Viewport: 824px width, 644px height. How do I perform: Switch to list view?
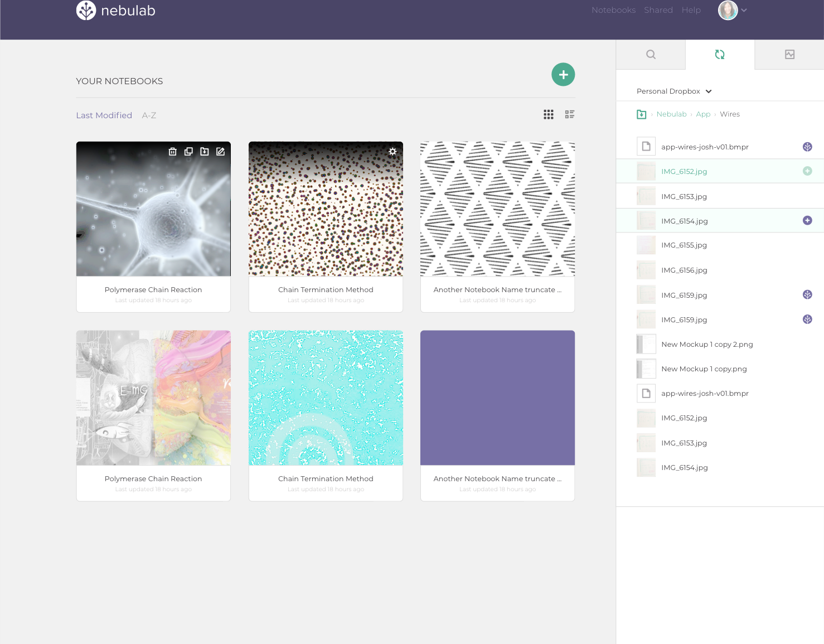569,114
